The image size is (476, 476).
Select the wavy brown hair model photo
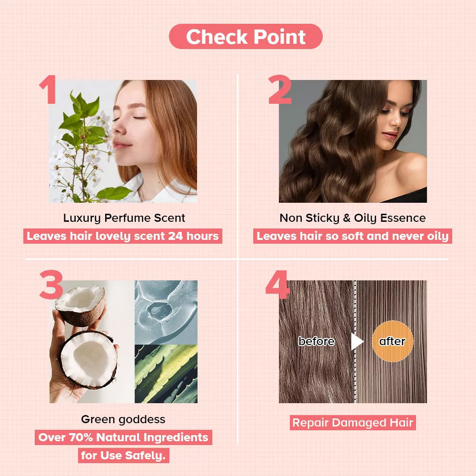(x=353, y=141)
